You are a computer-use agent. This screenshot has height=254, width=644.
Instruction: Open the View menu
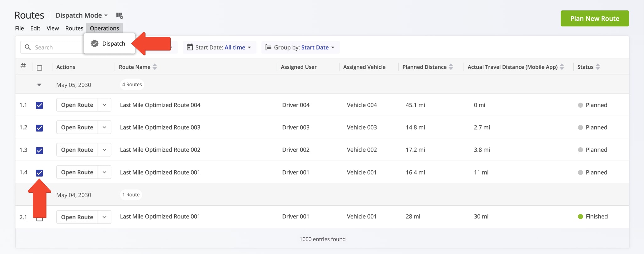(x=53, y=28)
